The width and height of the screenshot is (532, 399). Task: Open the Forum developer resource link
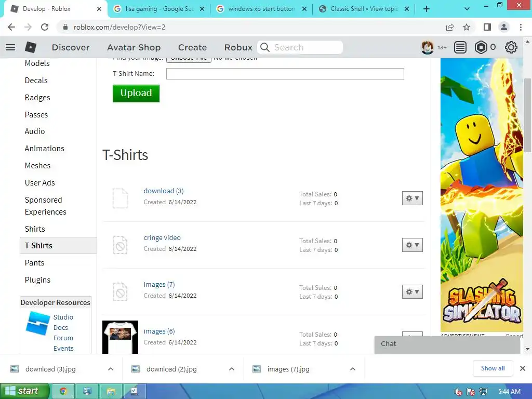pos(63,338)
